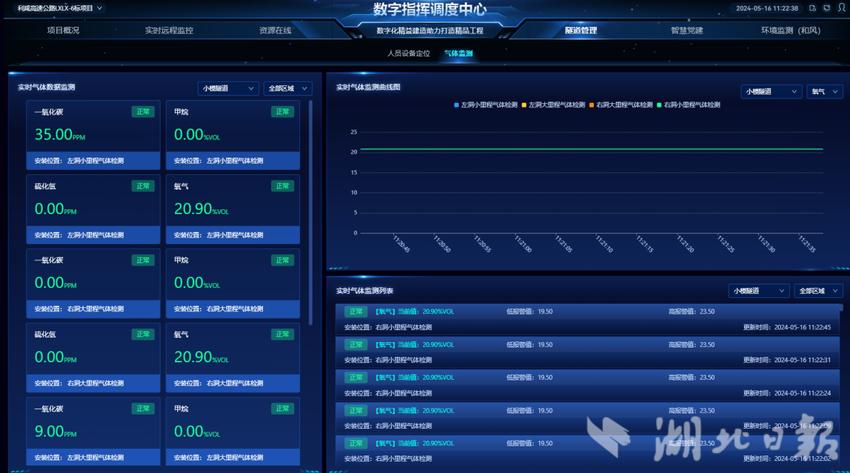The width and height of the screenshot is (850, 473).
Task: Open the user profile icon in header
Action: tap(841, 8)
